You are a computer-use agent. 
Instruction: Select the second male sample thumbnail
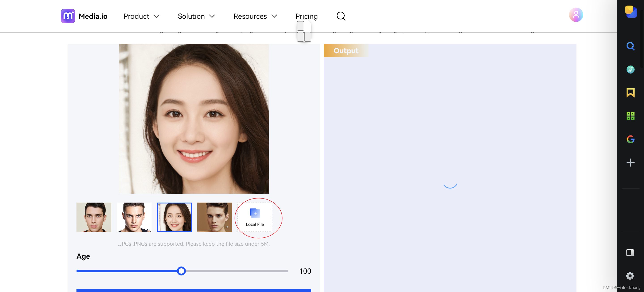click(x=134, y=217)
